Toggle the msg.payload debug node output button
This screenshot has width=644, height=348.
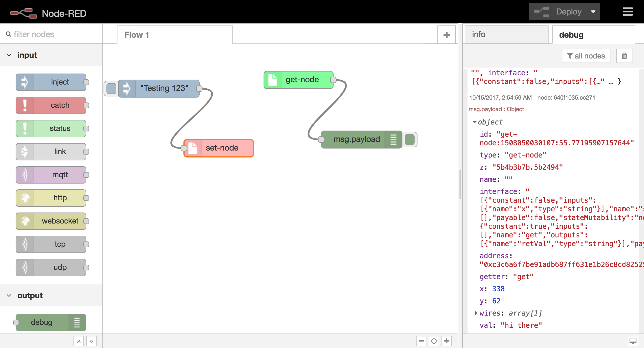pos(410,140)
